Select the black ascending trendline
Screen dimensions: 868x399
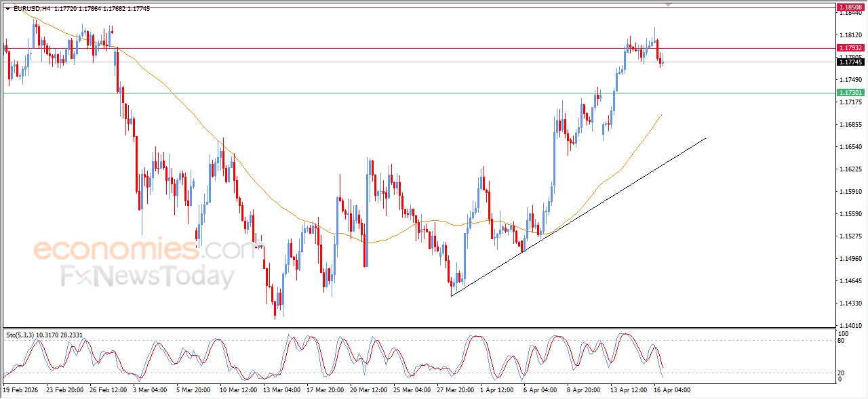coord(578,217)
